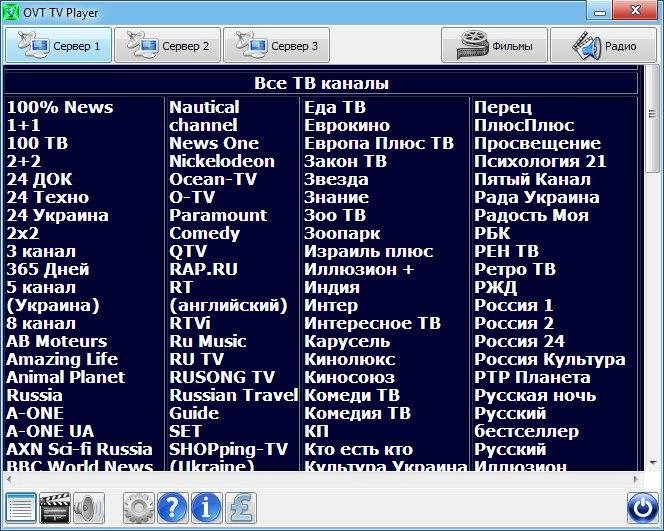Screen dimensions: 664x531
Task: Switch to Сервер 2 tab
Action: click(167, 45)
